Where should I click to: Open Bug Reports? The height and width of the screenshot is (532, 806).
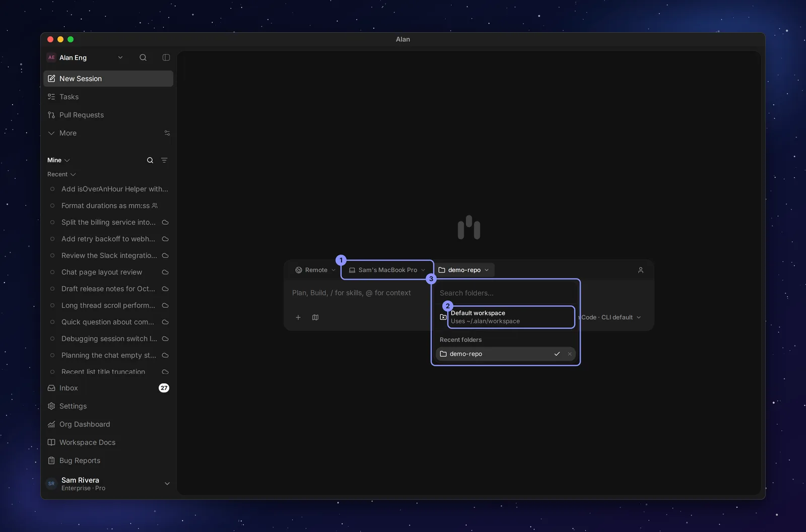point(108,460)
